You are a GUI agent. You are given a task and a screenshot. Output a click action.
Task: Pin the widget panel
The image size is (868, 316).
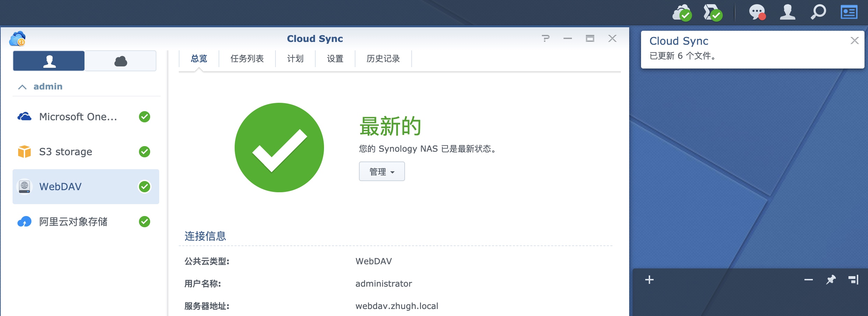[831, 280]
